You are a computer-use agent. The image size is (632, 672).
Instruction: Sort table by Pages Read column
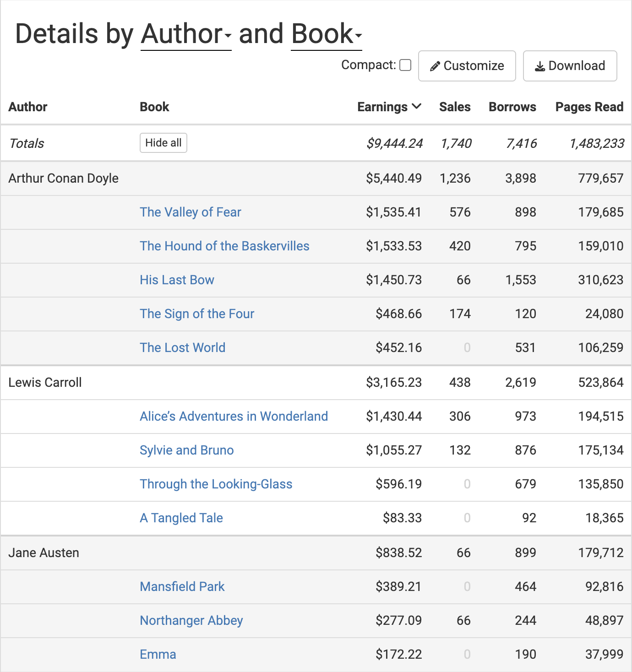coord(589,107)
